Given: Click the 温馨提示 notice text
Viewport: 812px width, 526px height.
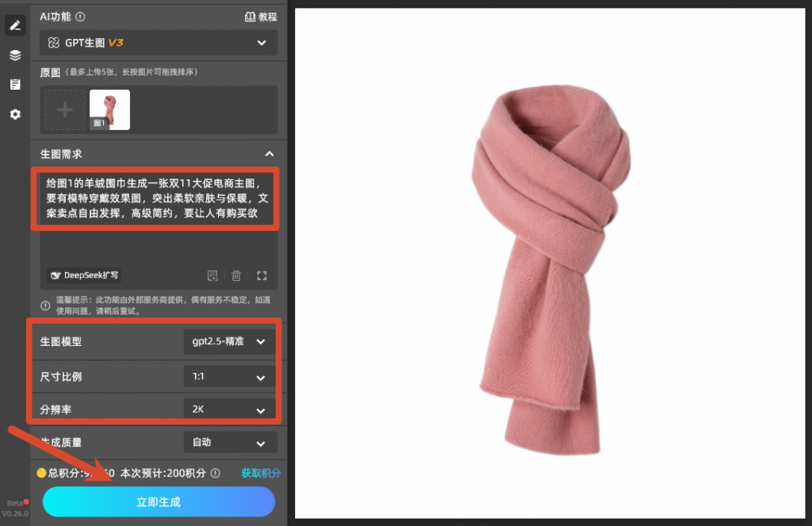Looking at the screenshot, I should [x=163, y=305].
